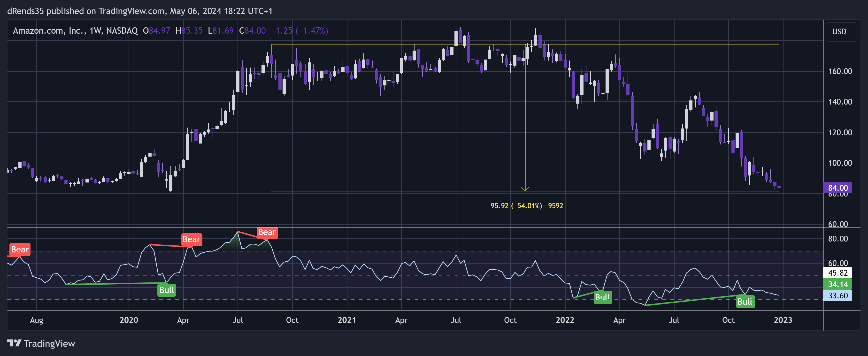The image size is (868, 356).
Task: Click the green 34.14 indicator value label
Action: (837, 284)
